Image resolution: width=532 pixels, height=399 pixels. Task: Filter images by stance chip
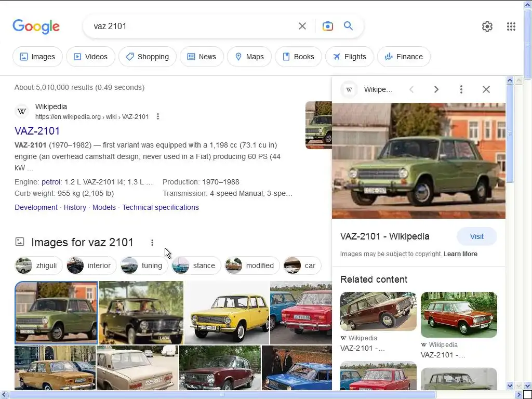[196, 265]
